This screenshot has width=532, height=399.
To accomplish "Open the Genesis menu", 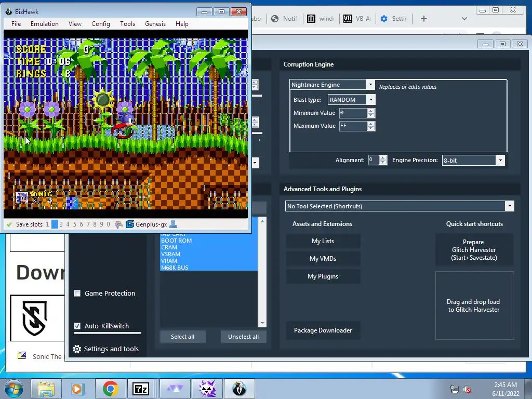I will 155,24.
